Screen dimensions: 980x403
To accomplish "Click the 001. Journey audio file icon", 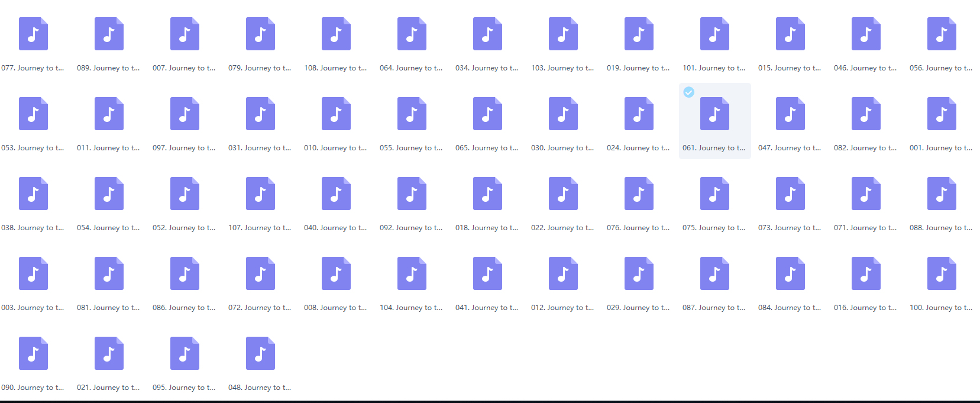I will point(942,114).
